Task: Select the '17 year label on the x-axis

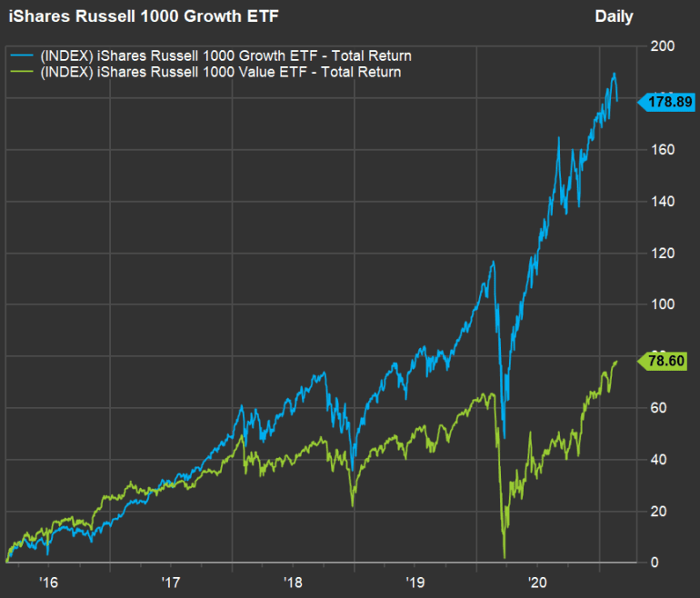Action: (170, 581)
